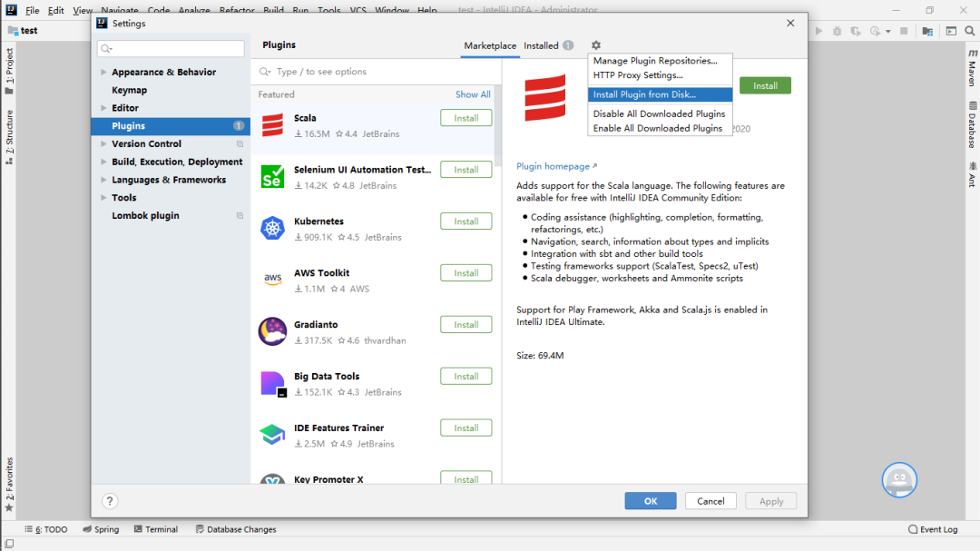The width and height of the screenshot is (980, 551).
Task: Select the Kubernetes plugin icon
Action: click(x=272, y=229)
